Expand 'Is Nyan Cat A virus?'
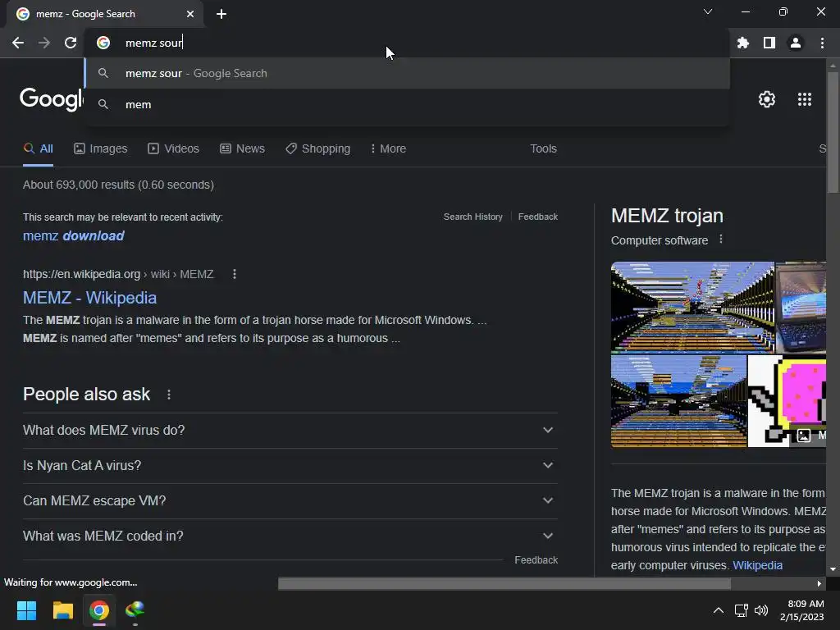 290,466
